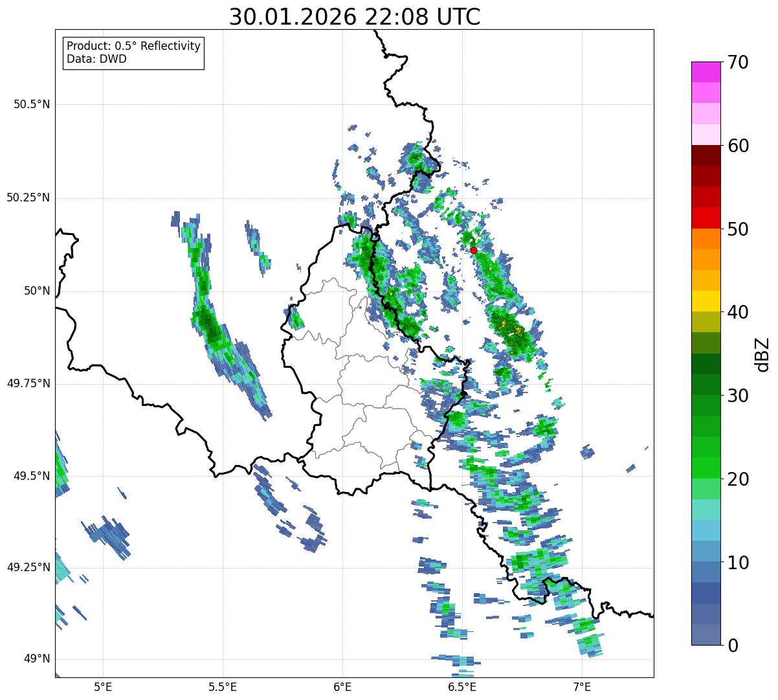
Task: Click the 49.75°N latitude label
Action: pos(28,383)
